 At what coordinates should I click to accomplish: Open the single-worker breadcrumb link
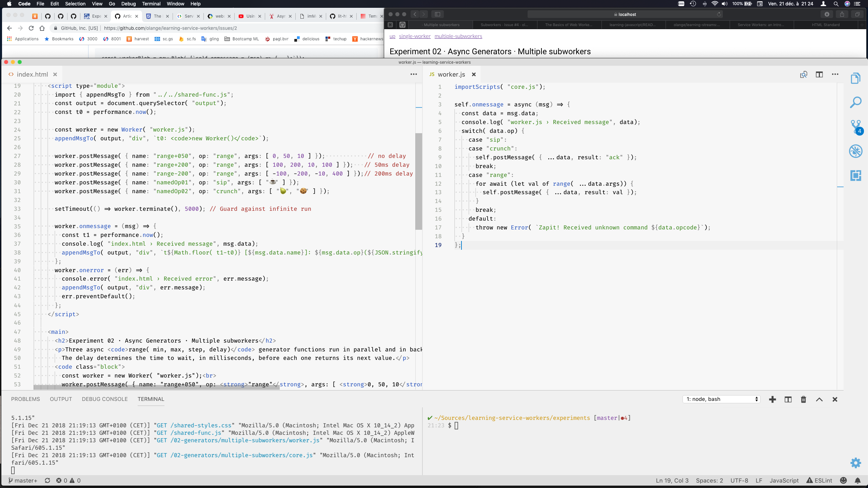(x=414, y=36)
